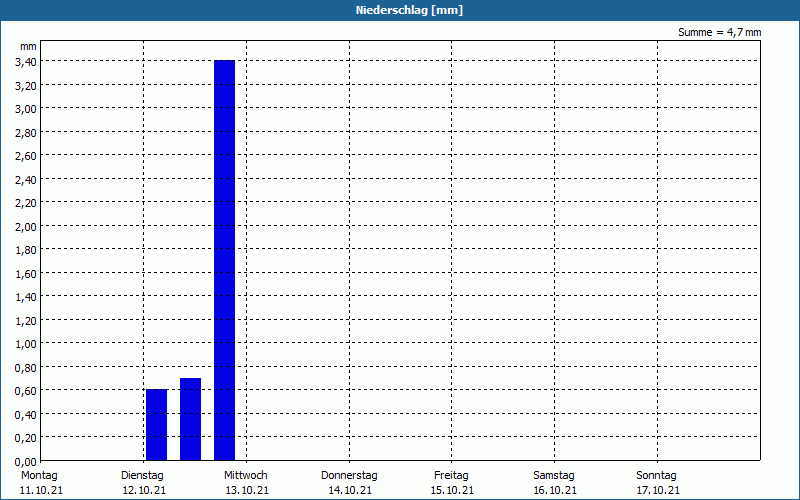
Task: Click the 1,00 y-axis value
Action: tap(26, 344)
